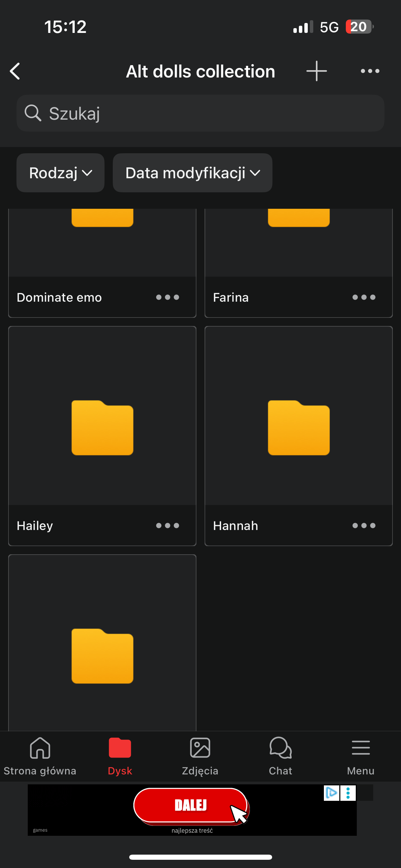This screenshot has width=401, height=868.
Task: Select the Hailey folder name
Action: click(x=35, y=526)
